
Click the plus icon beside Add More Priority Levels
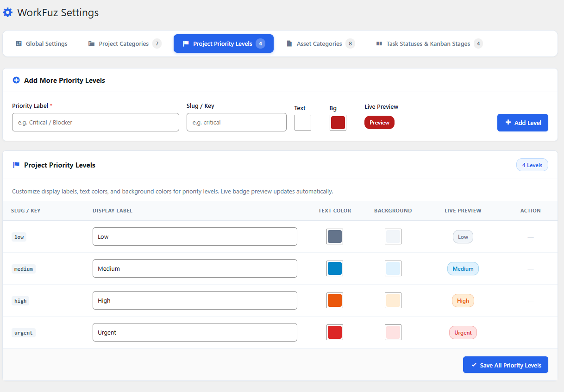point(16,80)
